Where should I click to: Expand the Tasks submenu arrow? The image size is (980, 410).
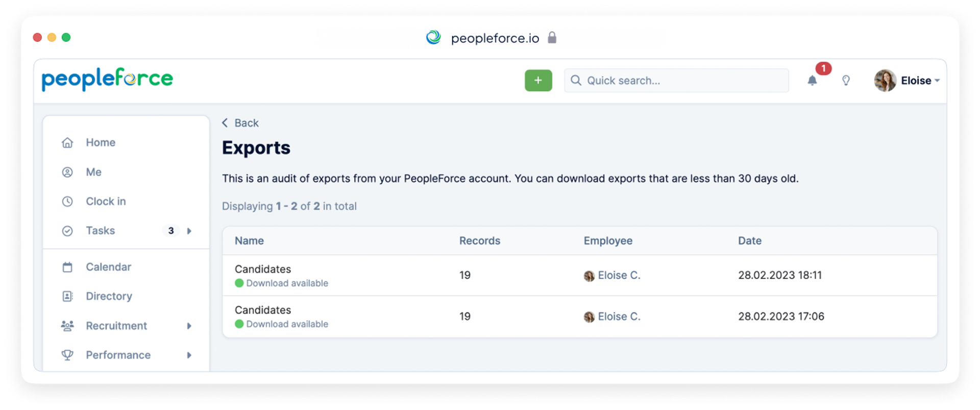pyautogui.click(x=189, y=231)
